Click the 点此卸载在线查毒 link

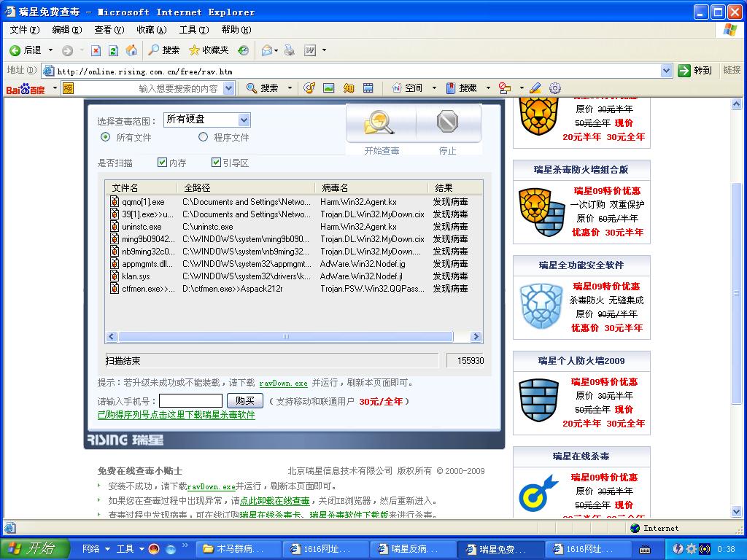point(275,501)
